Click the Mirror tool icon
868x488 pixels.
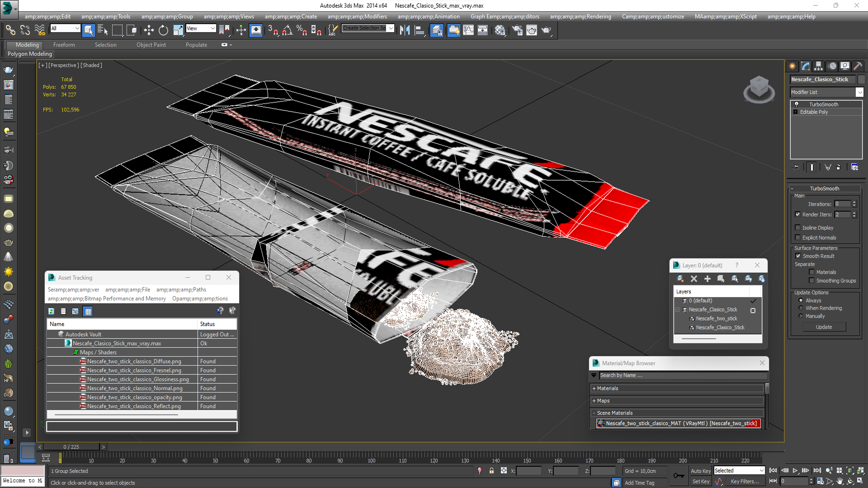[x=405, y=30]
